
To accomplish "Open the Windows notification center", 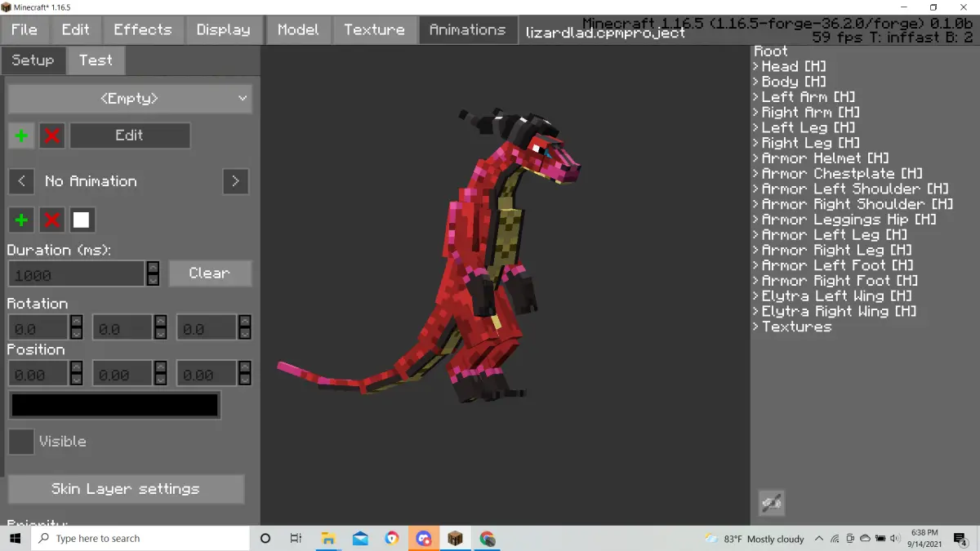I will 961,539.
